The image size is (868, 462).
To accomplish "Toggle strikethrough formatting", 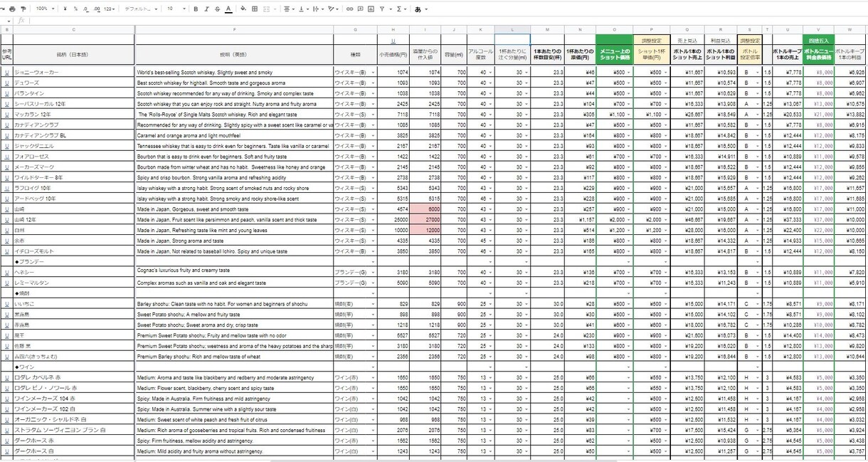I will pyautogui.click(x=217, y=9).
